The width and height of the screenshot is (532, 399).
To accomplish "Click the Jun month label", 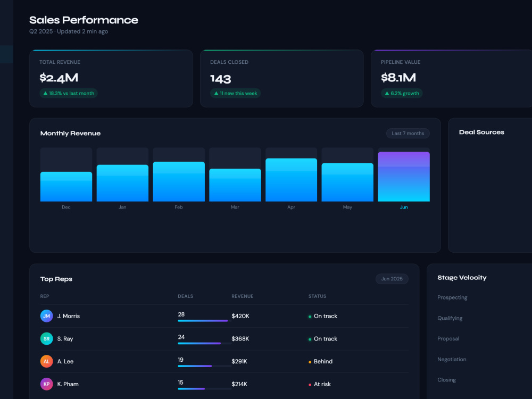I will coord(404,207).
